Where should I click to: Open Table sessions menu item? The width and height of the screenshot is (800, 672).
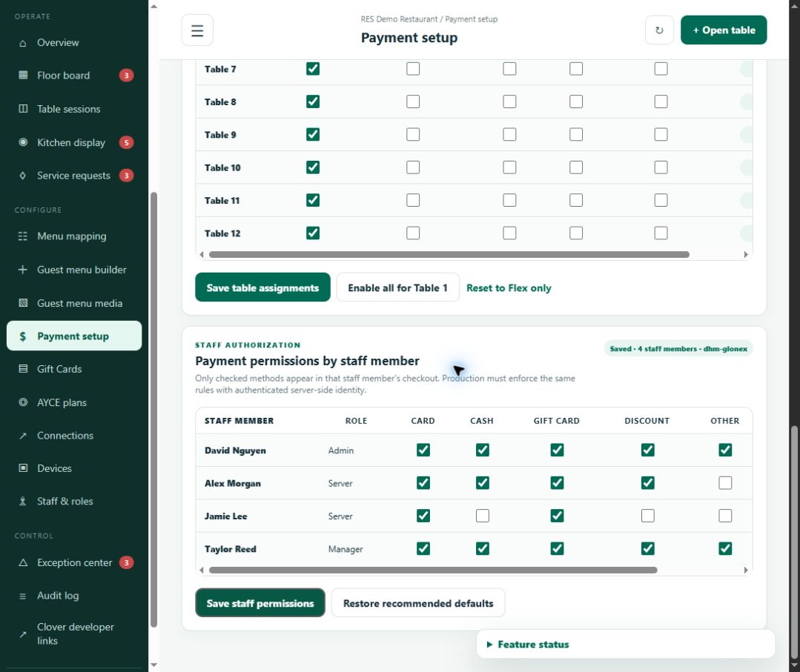tap(74, 109)
